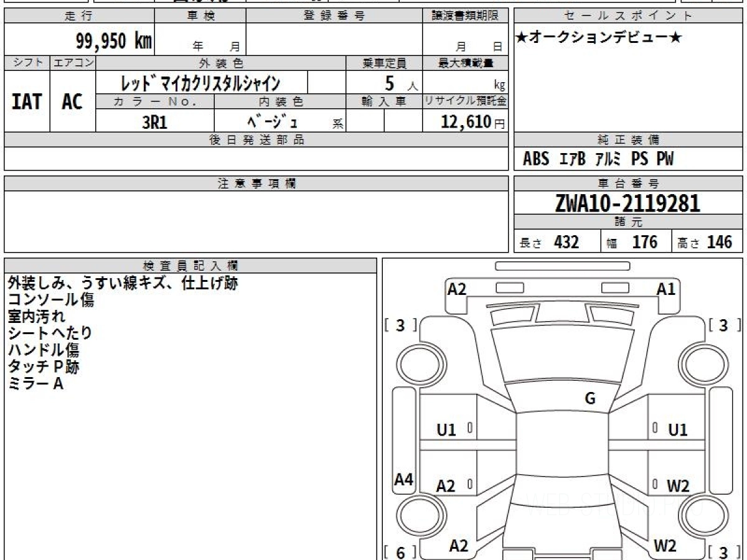Viewport: 747px width, 560px height.
Task: Click the 高さ 146 height value
Action: click(x=705, y=242)
